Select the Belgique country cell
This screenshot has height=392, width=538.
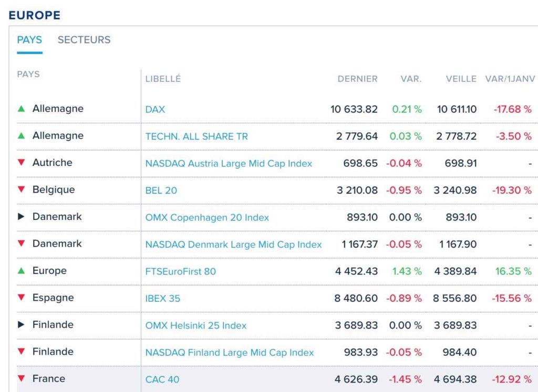[54, 189]
